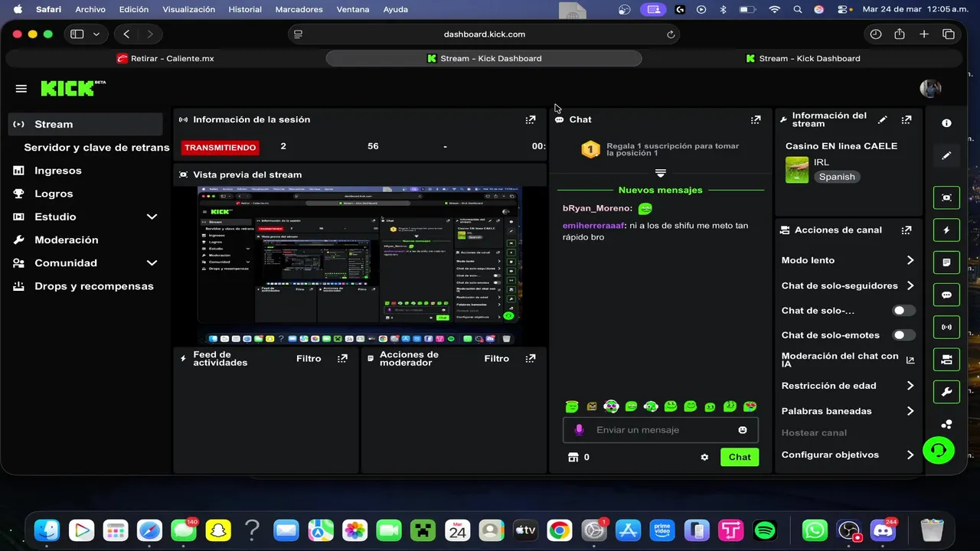
Task: Open the Marcadores menu
Action: (x=299, y=9)
